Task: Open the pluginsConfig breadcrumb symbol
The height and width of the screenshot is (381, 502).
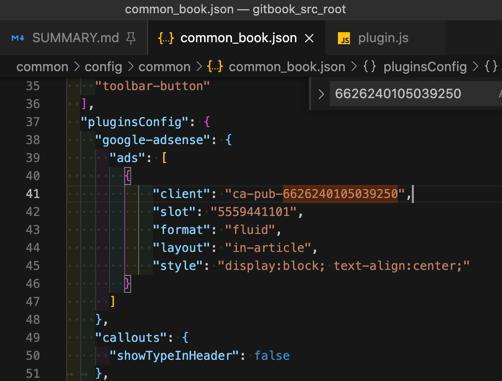Action: click(x=425, y=67)
